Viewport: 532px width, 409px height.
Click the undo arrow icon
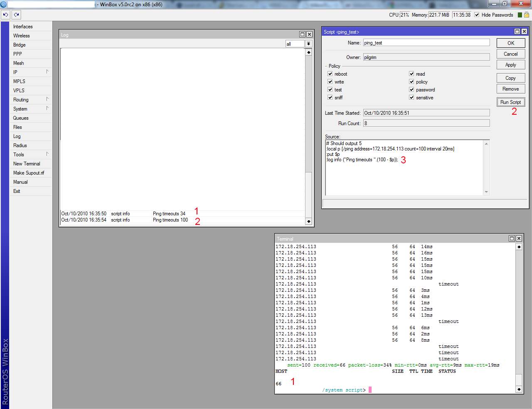tap(5, 15)
